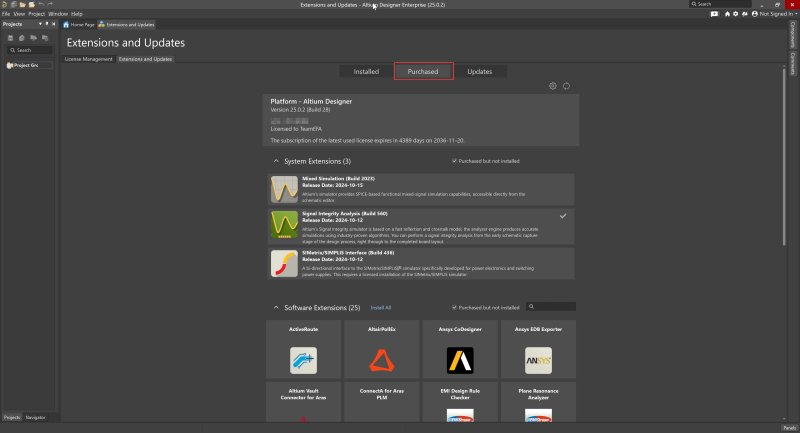Open the ActiveRoute extension tile icon
The image size is (800, 433).
click(304, 361)
